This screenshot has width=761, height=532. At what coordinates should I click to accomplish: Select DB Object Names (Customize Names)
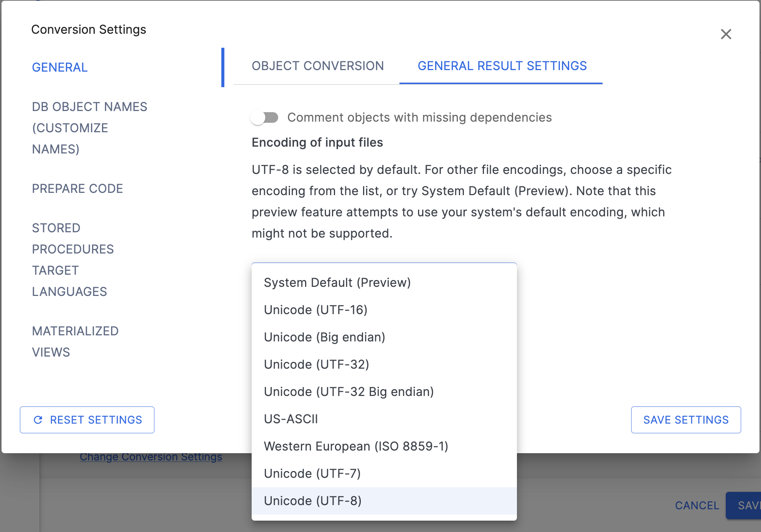tap(89, 128)
